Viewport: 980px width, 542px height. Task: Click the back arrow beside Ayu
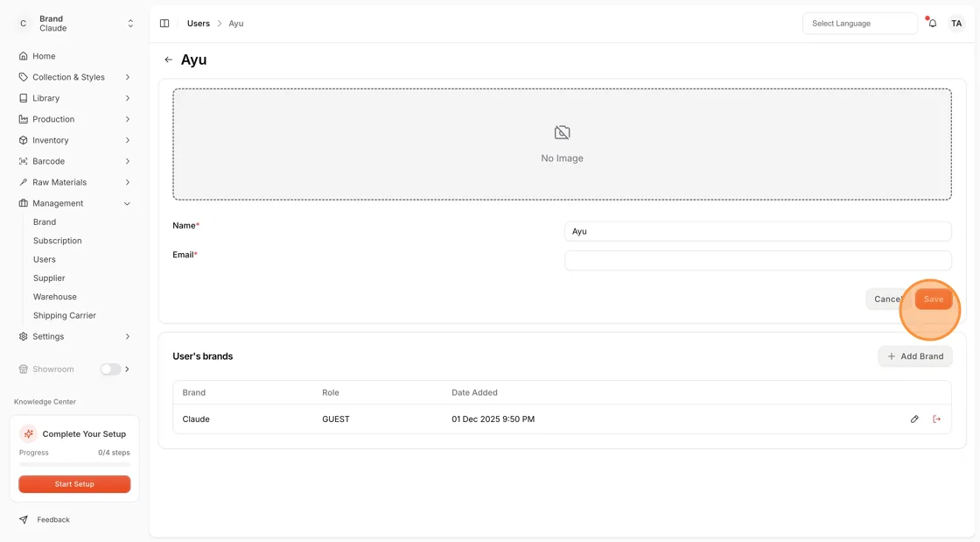(168, 60)
